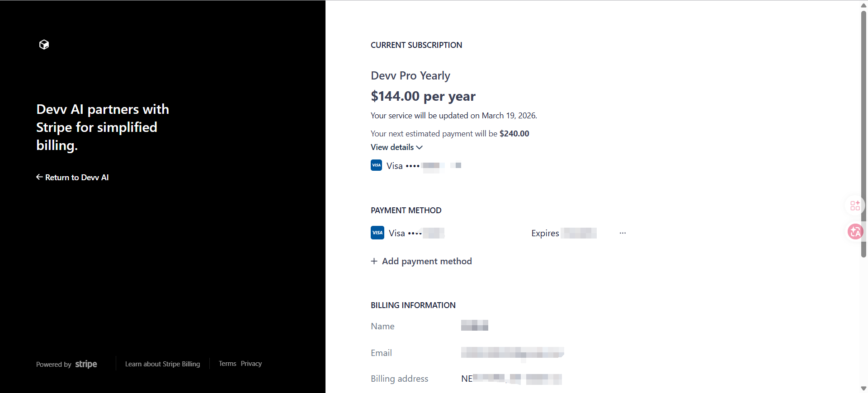
Task: Click the back arrow beside Return to Devv AI
Action: (39, 177)
